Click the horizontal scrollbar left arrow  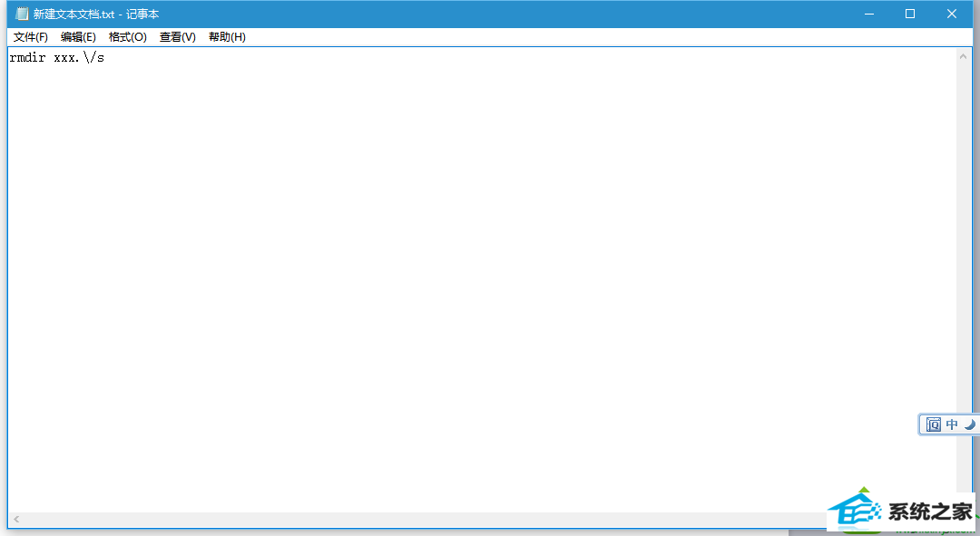(16, 519)
